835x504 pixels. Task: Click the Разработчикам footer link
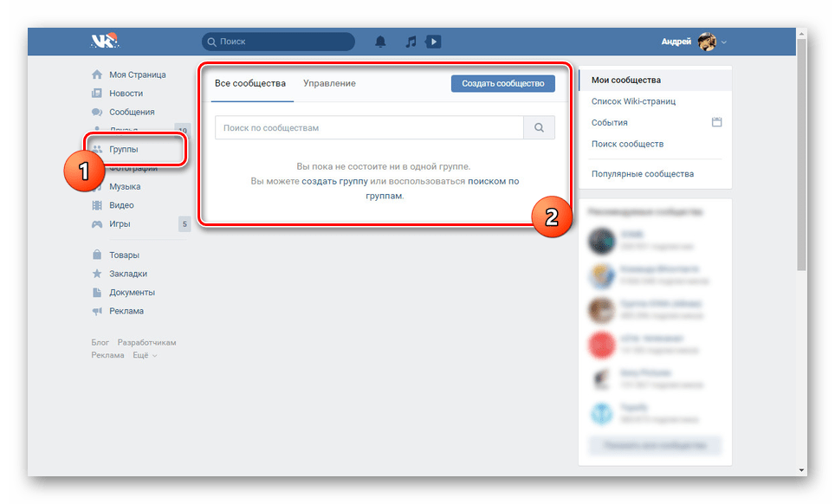click(147, 342)
